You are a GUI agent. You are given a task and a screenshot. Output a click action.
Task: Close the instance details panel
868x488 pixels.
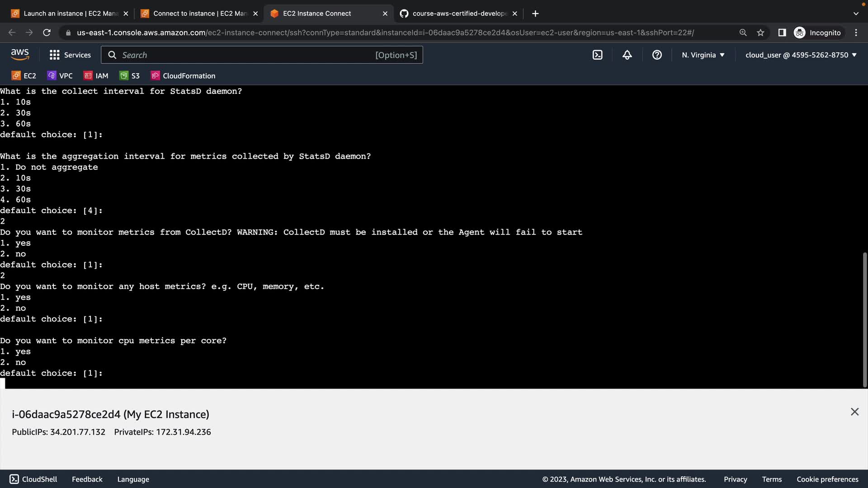854,412
